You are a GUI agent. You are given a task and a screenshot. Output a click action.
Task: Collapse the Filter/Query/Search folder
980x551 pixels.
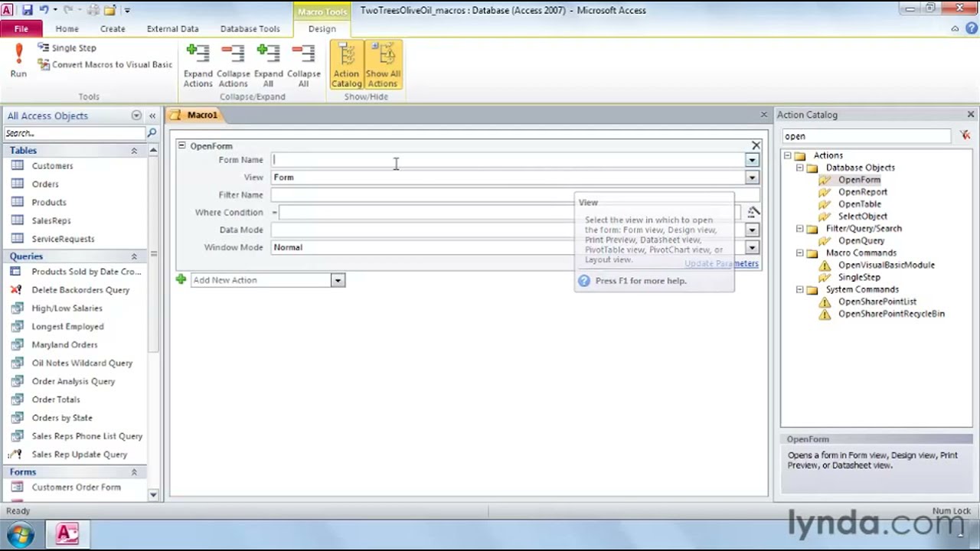799,229
